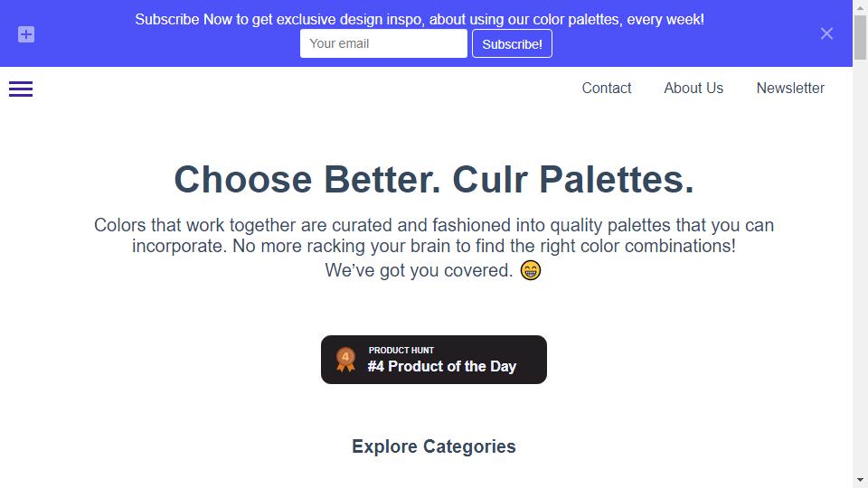Image resolution: width=868 pixels, height=488 pixels.
Task: Go to the About Us page
Action: point(693,88)
